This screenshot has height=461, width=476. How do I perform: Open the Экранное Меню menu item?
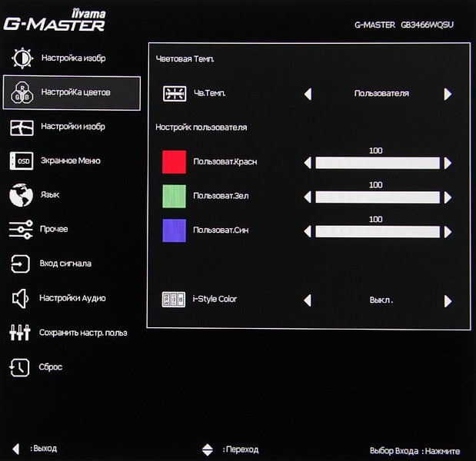(71, 161)
